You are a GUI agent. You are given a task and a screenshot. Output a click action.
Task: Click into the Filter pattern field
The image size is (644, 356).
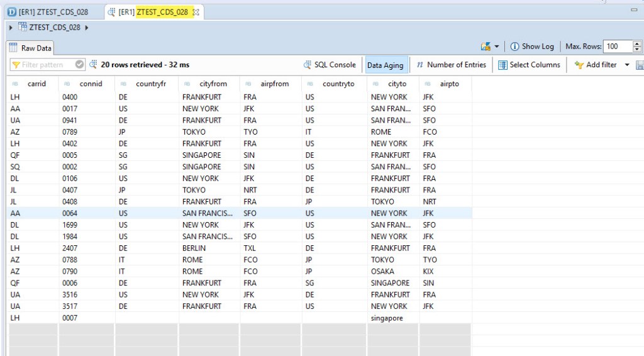point(44,65)
